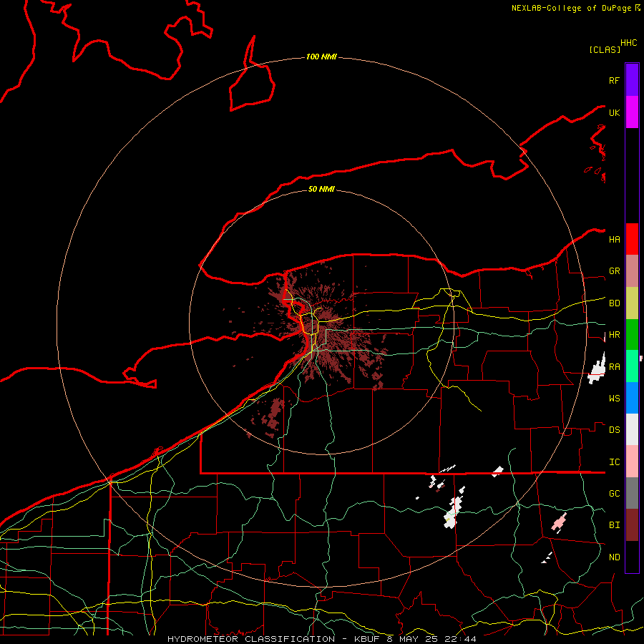
Task: Click the WS legend label
Action: (x=615, y=399)
